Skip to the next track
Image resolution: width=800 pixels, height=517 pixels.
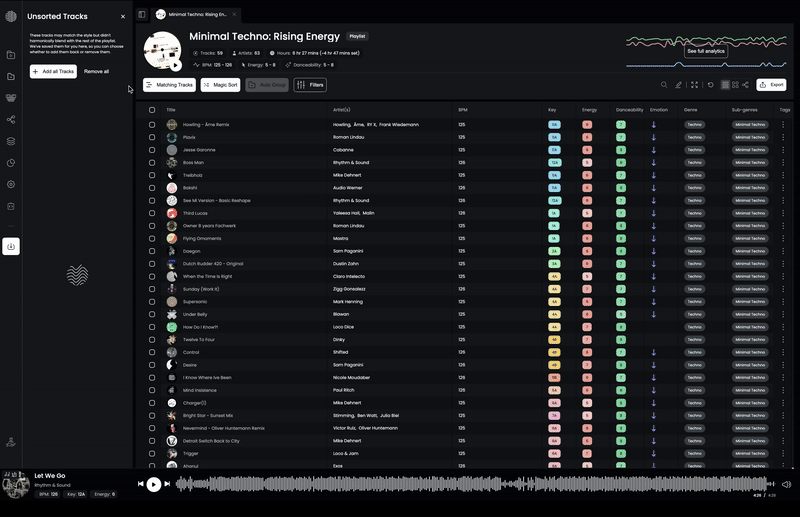click(x=167, y=484)
